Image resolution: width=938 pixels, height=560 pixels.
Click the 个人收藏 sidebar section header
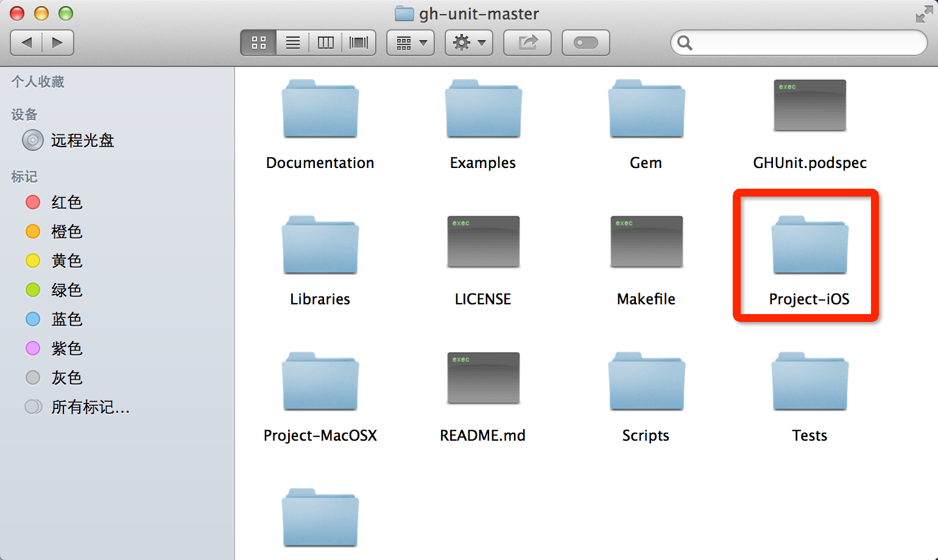38,82
